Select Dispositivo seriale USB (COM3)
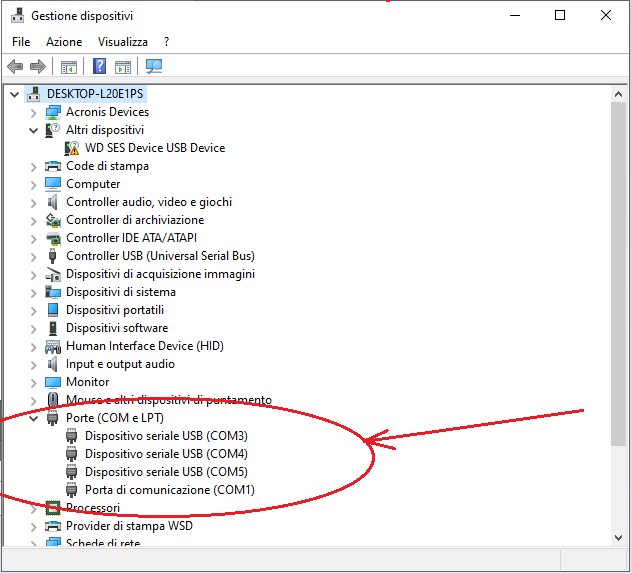 coord(166,436)
